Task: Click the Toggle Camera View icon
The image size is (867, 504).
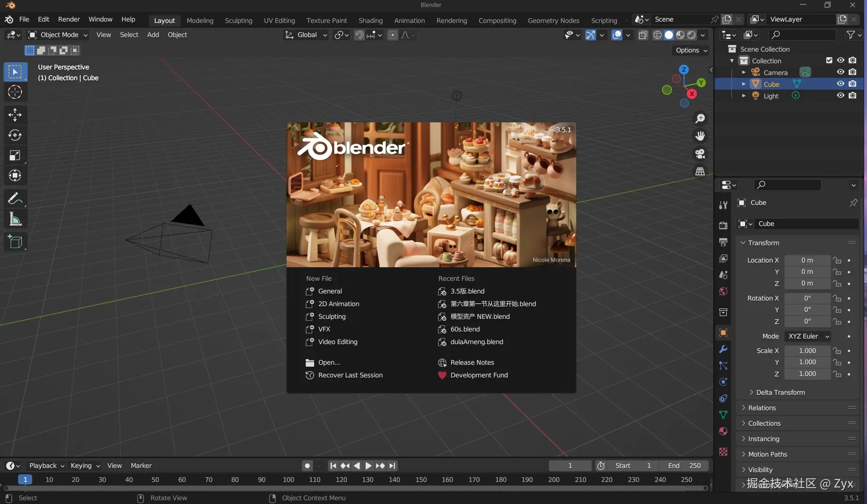Action: 700,154
